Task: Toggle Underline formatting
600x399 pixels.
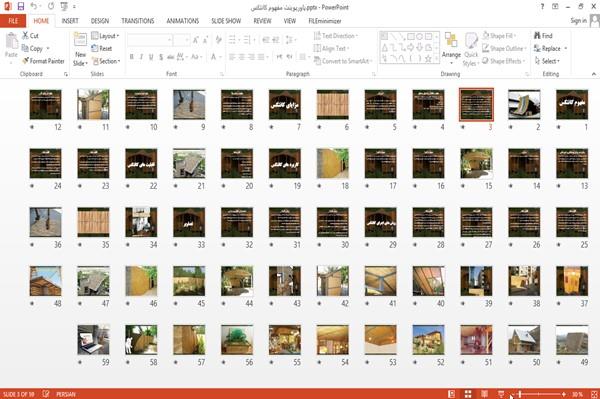Action: coord(151,57)
